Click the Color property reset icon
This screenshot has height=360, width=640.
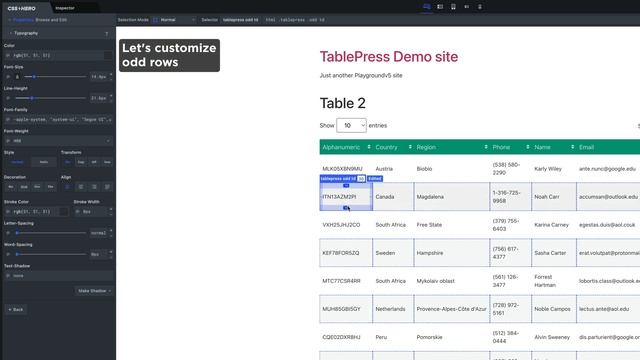click(x=8, y=55)
